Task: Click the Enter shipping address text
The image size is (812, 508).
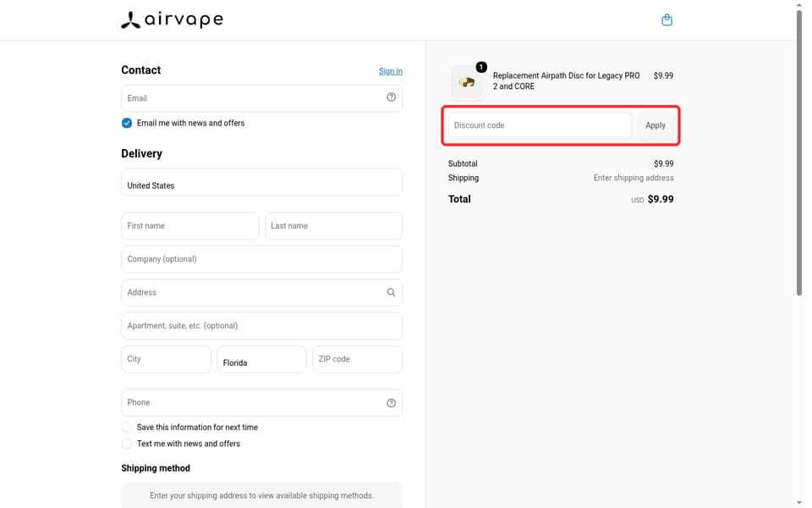Action: click(x=634, y=178)
